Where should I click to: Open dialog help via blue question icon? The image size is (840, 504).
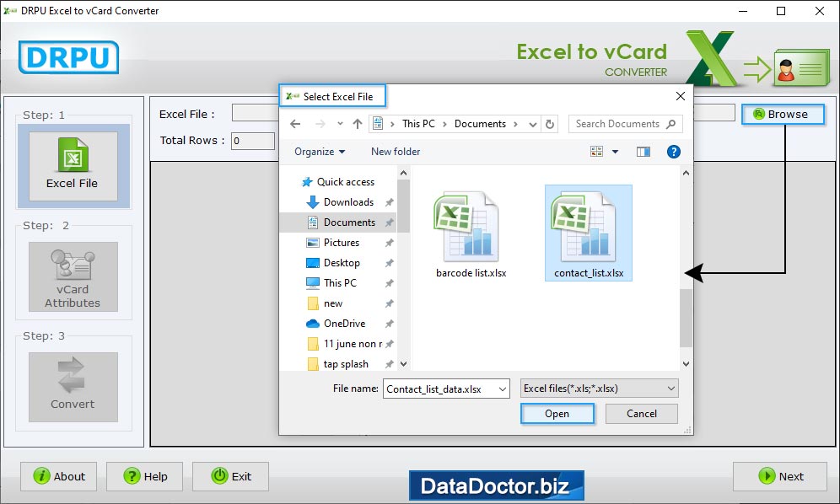(x=673, y=152)
